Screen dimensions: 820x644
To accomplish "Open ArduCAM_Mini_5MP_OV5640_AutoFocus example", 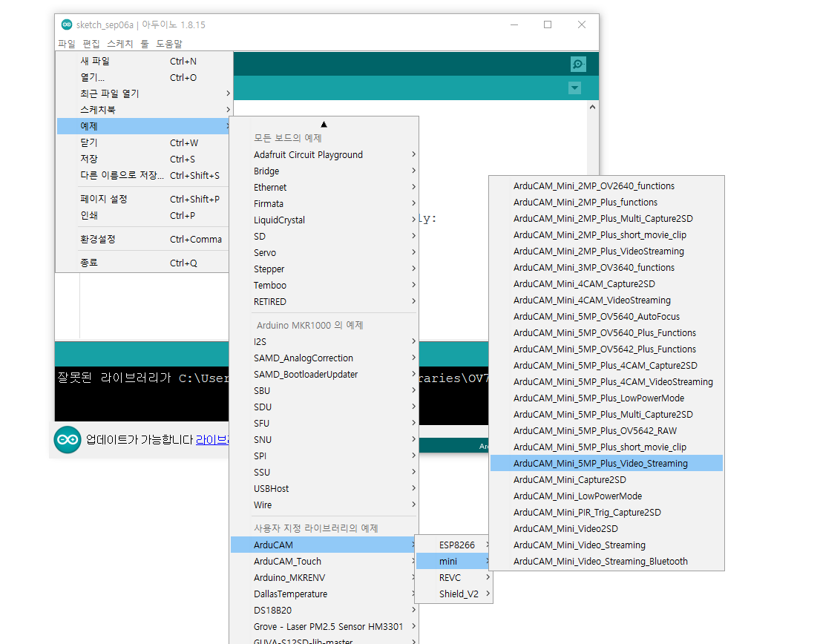I will [x=606, y=317].
